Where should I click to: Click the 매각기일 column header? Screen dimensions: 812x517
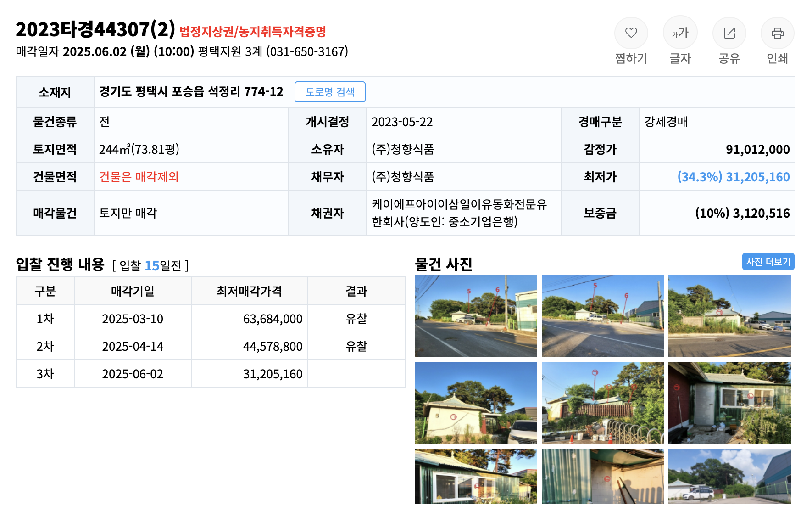click(x=133, y=291)
